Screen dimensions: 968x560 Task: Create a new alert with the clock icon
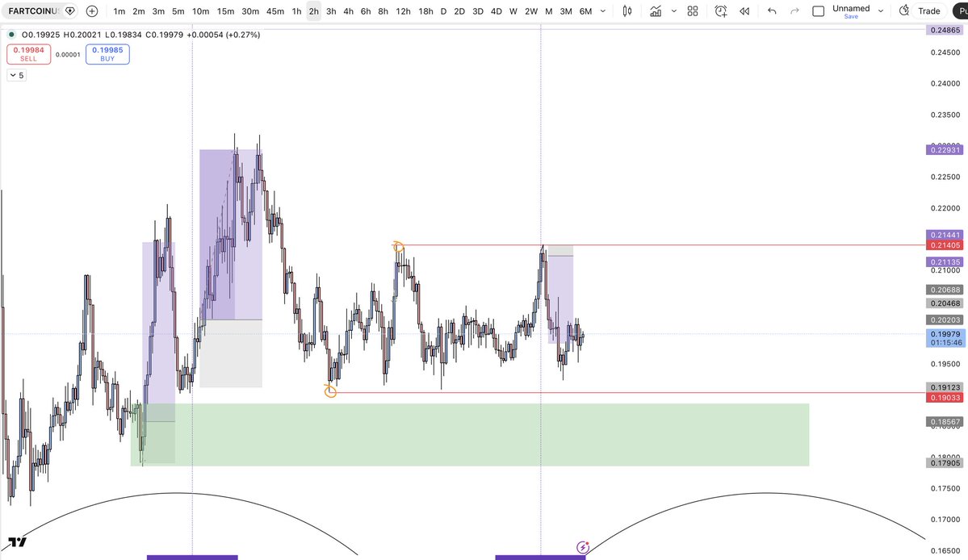pyautogui.click(x=720, y=11)
